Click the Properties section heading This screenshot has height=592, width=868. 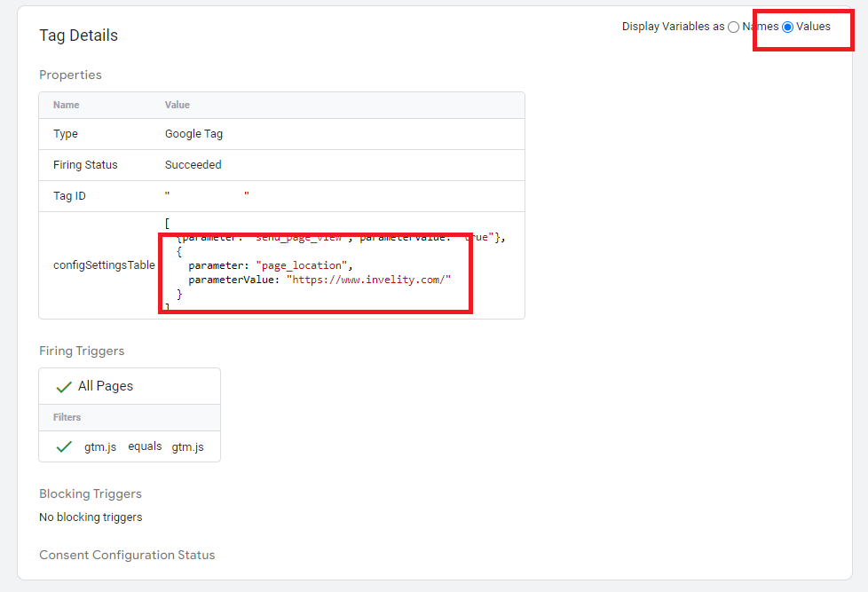tap(70, 75)
